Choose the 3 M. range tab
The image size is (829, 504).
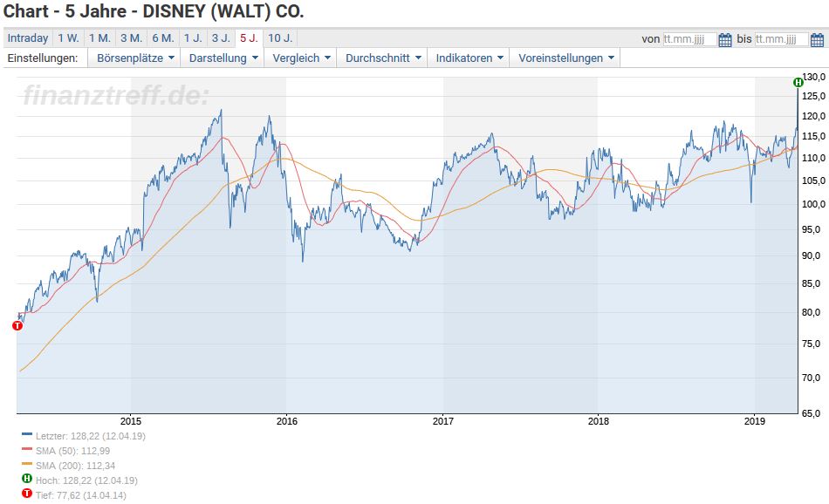click(131, 38)
